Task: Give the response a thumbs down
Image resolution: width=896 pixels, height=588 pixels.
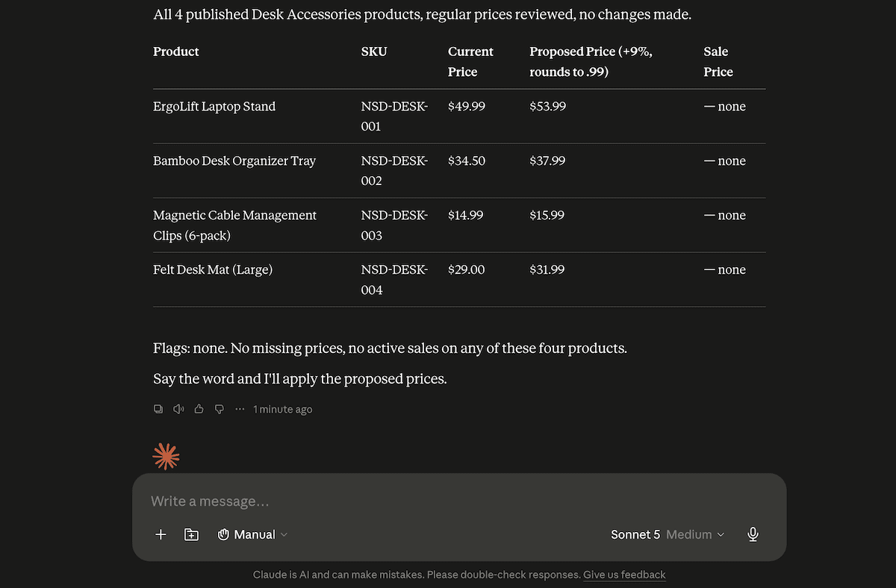Action: (x=220, y=409)
